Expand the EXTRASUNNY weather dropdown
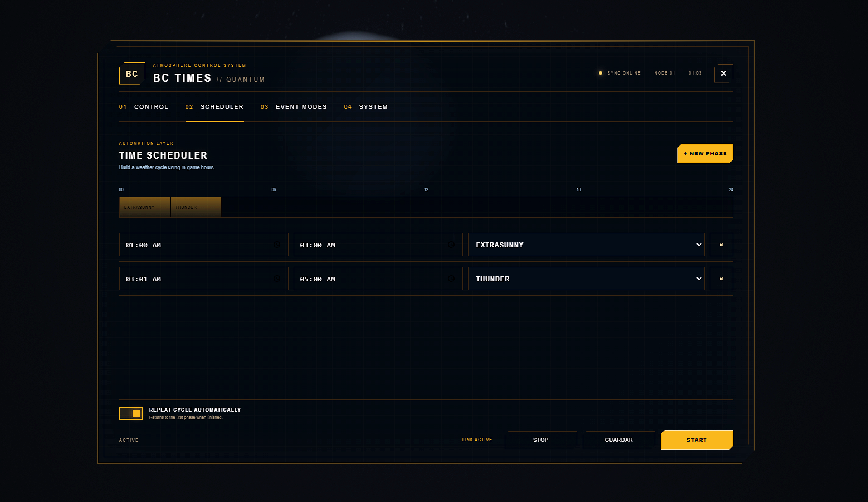 (x=586, y=245)
